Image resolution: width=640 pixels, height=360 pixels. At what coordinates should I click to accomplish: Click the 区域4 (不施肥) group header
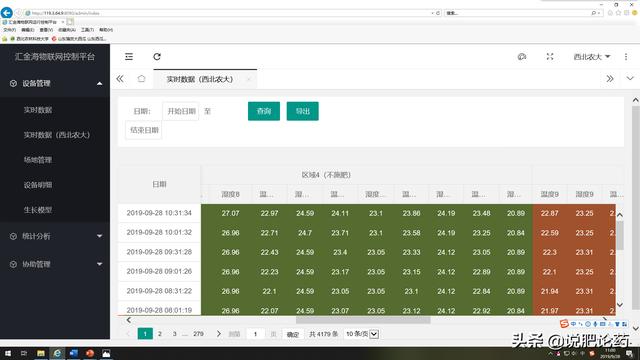coord(326,175)
